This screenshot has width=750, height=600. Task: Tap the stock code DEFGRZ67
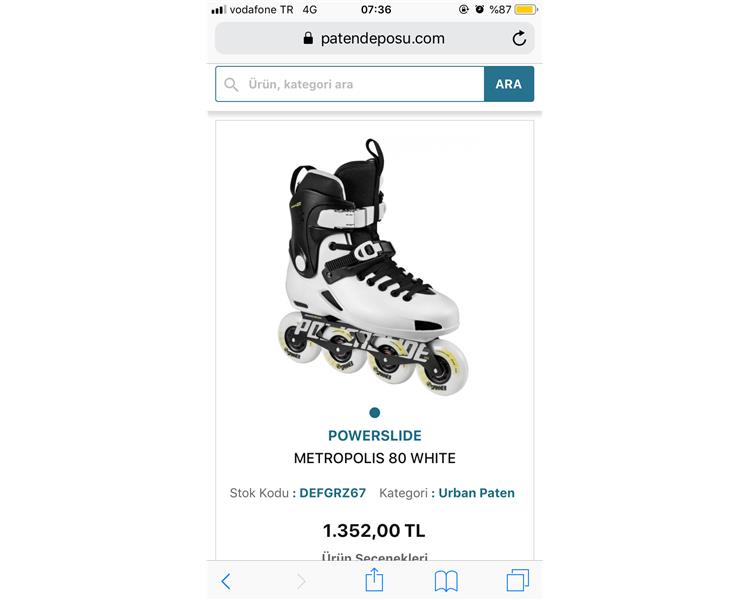(333, 493)
